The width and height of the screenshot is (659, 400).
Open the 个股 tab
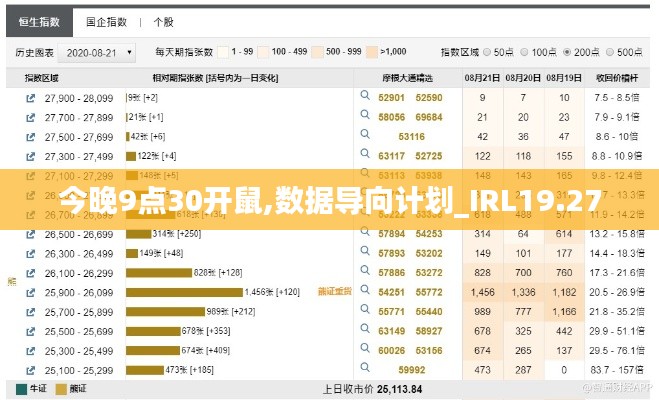coord(162,19)
